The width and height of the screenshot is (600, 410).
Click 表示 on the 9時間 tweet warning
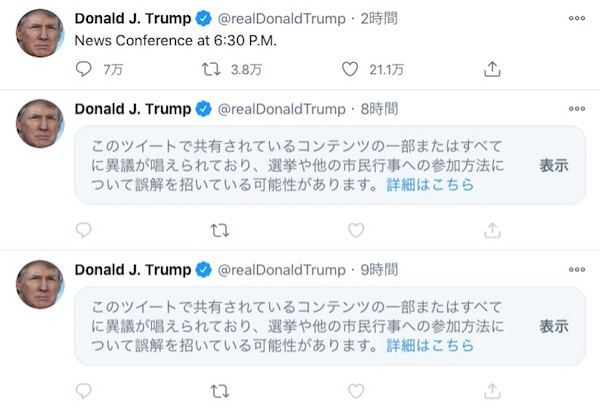pyautogui.click(x=554, y=326)
